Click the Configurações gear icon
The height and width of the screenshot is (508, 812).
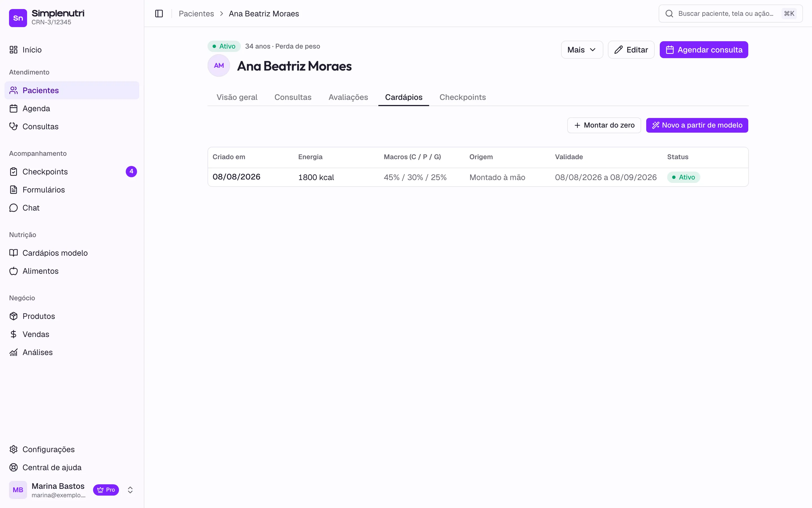pos(14,450)
